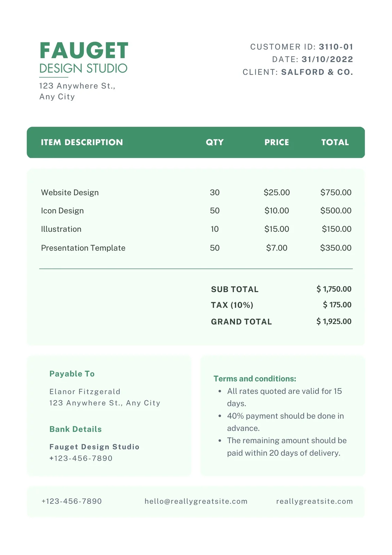Select the Presentation Template row label

tap(83, 248)
